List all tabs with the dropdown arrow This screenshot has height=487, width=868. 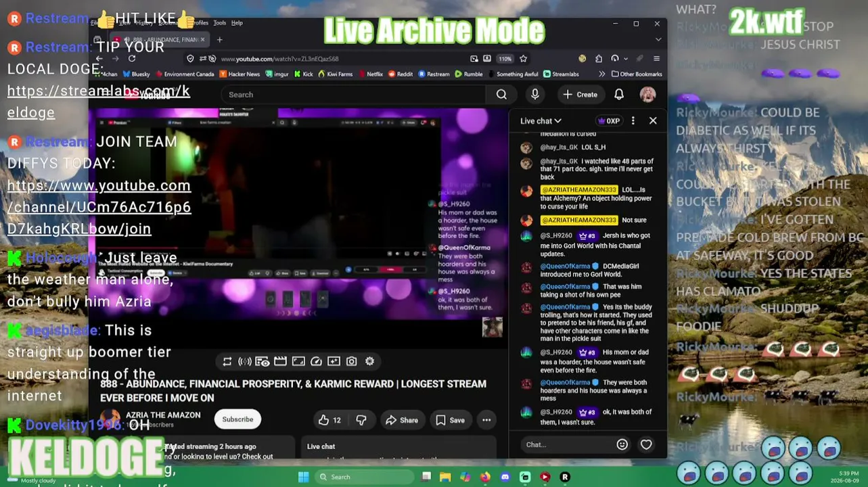coord(658,40)
